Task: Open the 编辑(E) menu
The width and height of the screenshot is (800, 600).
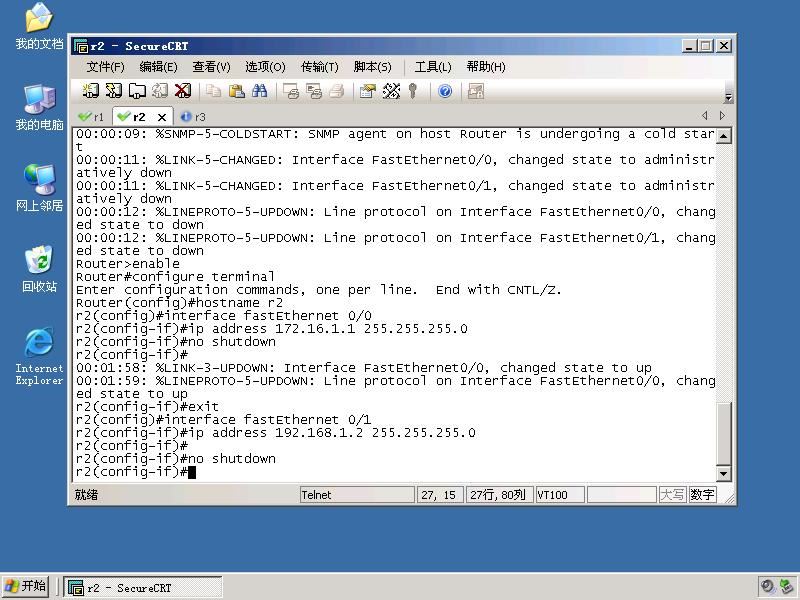Action: pos(158,67)
